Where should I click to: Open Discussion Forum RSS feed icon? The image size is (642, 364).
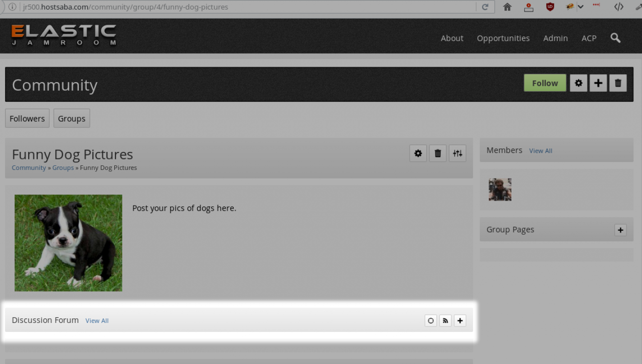click(445, 320)
